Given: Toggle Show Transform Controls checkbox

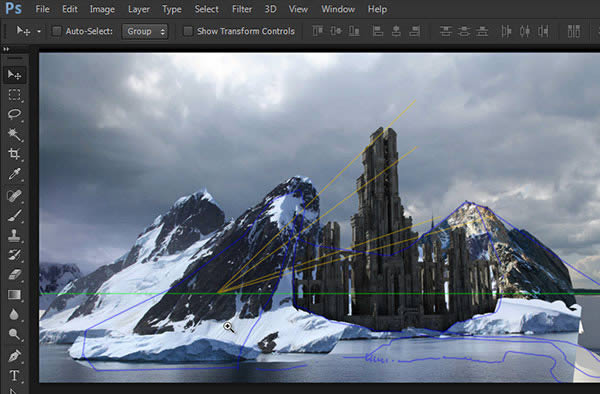Looking at the screenshot, I should 188,31.
